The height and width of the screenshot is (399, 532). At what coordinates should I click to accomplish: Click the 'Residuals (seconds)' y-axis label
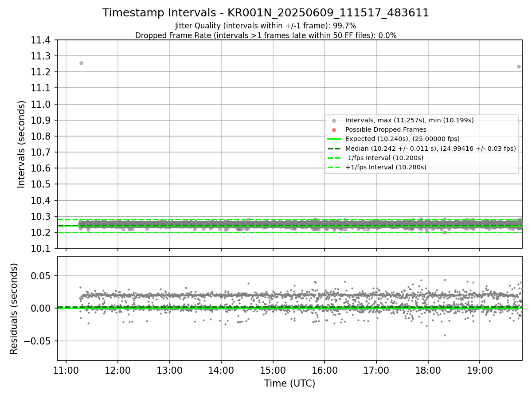click(x=14, y=309)
